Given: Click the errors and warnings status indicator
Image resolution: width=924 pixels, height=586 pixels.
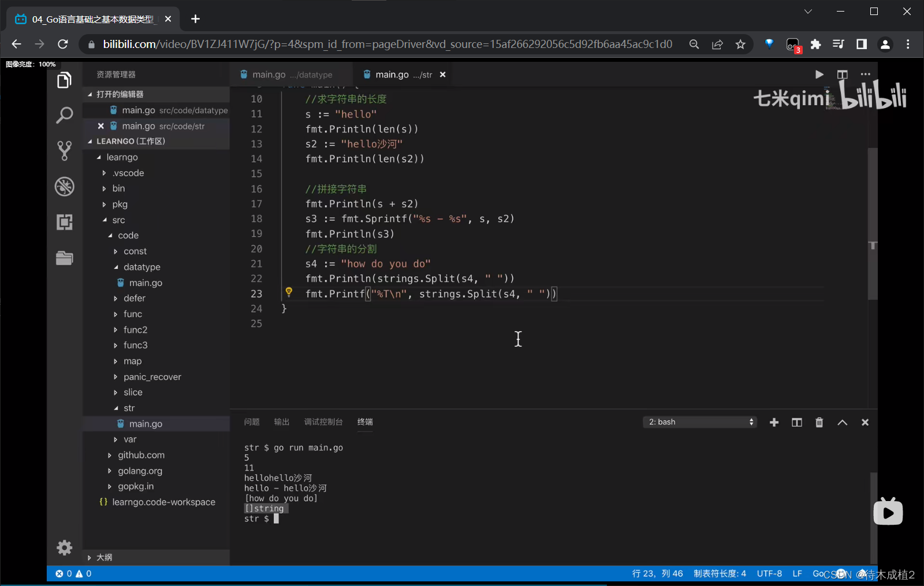Looking at the screenshot, I should point(73,573).
